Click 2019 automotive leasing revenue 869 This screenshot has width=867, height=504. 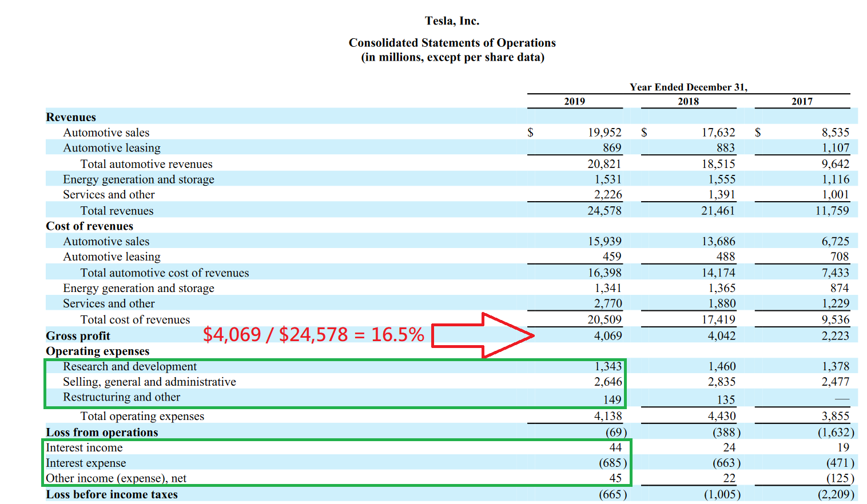612,148
